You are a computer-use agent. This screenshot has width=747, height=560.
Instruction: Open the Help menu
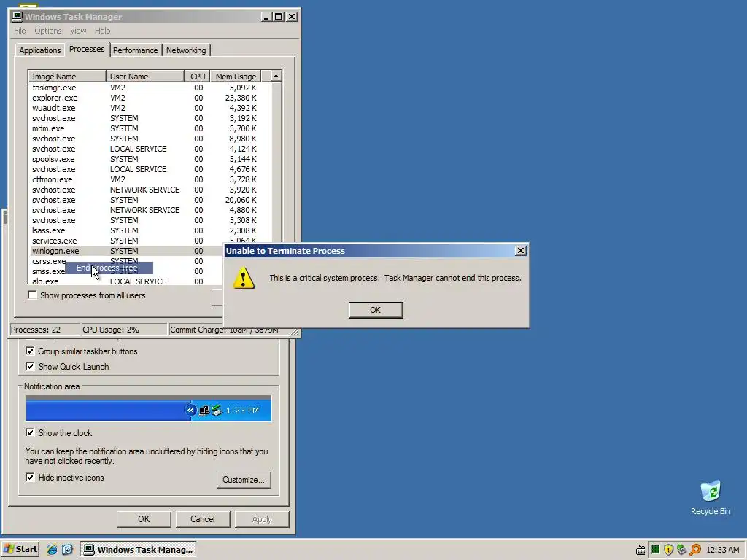(x=102, y=31)
